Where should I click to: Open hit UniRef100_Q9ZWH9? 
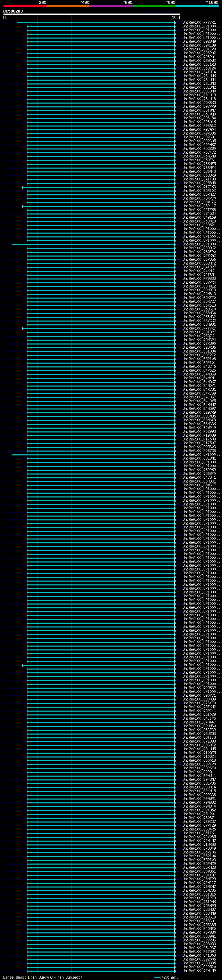pyautogui.click(x=199, y=41)
